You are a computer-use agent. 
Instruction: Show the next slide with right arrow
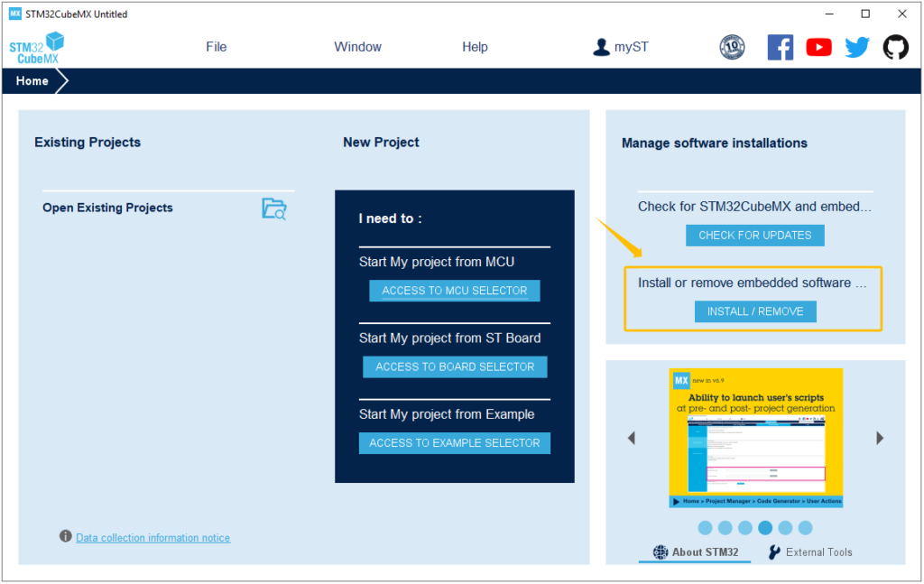880,438
